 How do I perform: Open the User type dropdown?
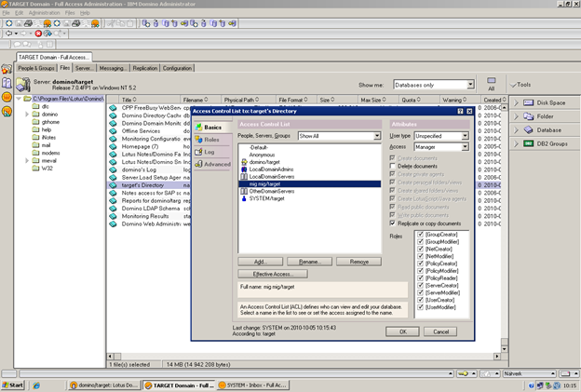coord(465,136)
